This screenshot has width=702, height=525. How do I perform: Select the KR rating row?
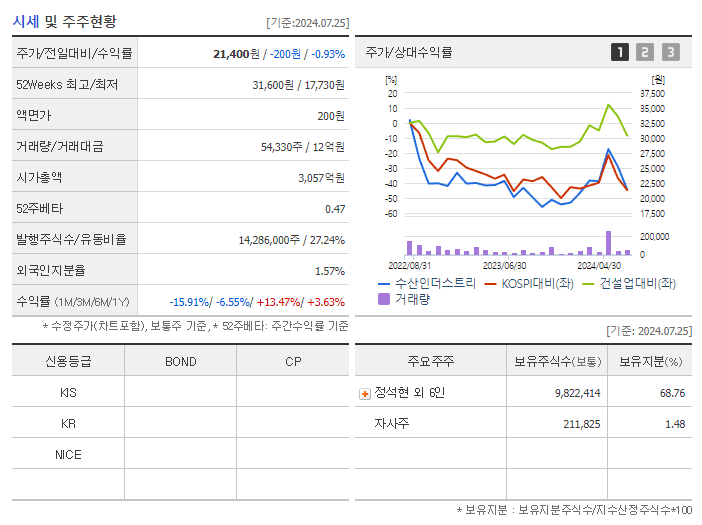pyautogui.click(x=180, y=423)
